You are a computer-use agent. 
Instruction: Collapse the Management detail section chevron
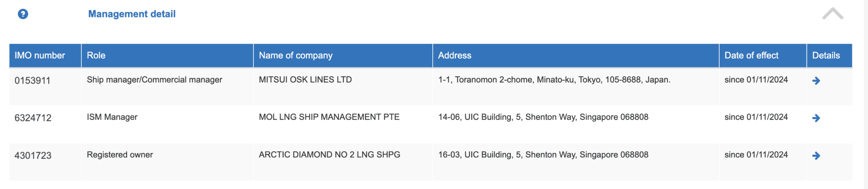click(832, 14)
